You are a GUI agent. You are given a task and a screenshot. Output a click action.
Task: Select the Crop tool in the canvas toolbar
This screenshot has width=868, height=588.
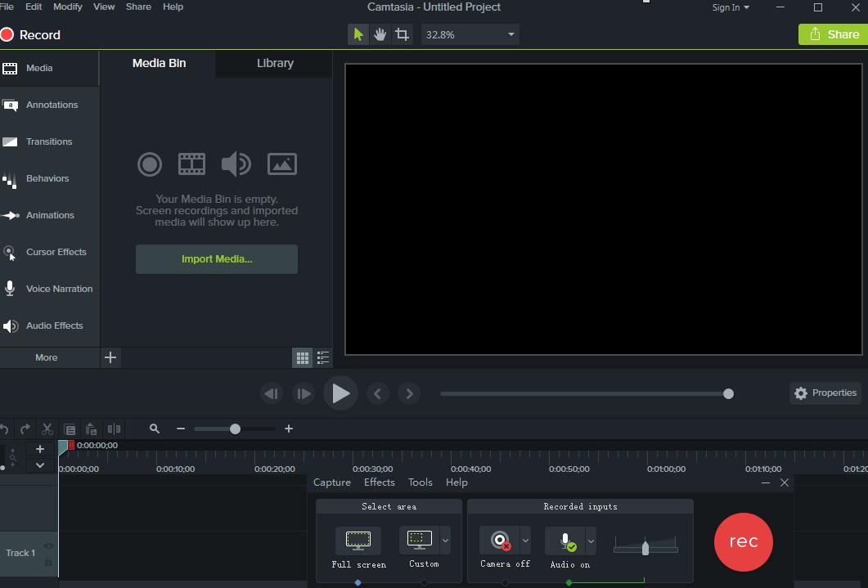click(x=402, y=34)
